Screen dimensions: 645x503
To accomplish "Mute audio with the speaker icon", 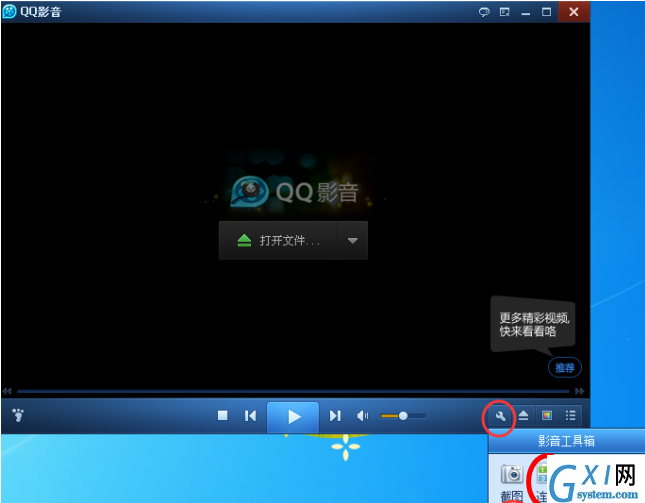I will pos(362,416).
